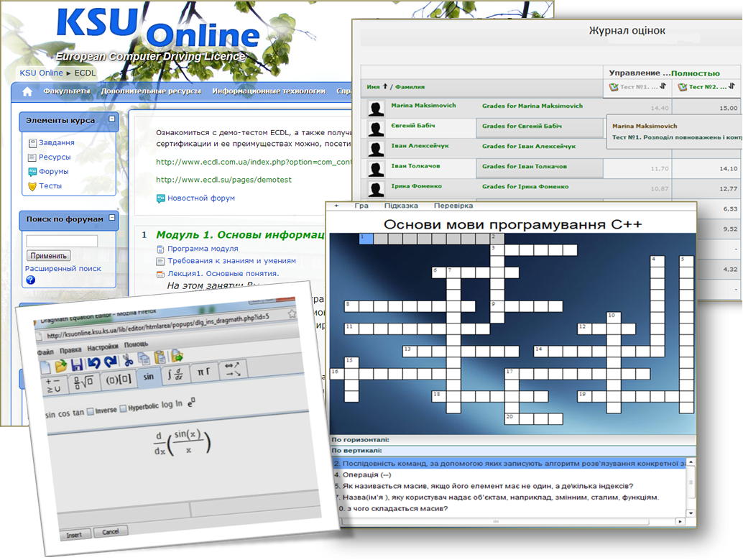743x560 pixels.
Task: Click Іван Алексейчук's avatar picture
Action: click(377, 149)
